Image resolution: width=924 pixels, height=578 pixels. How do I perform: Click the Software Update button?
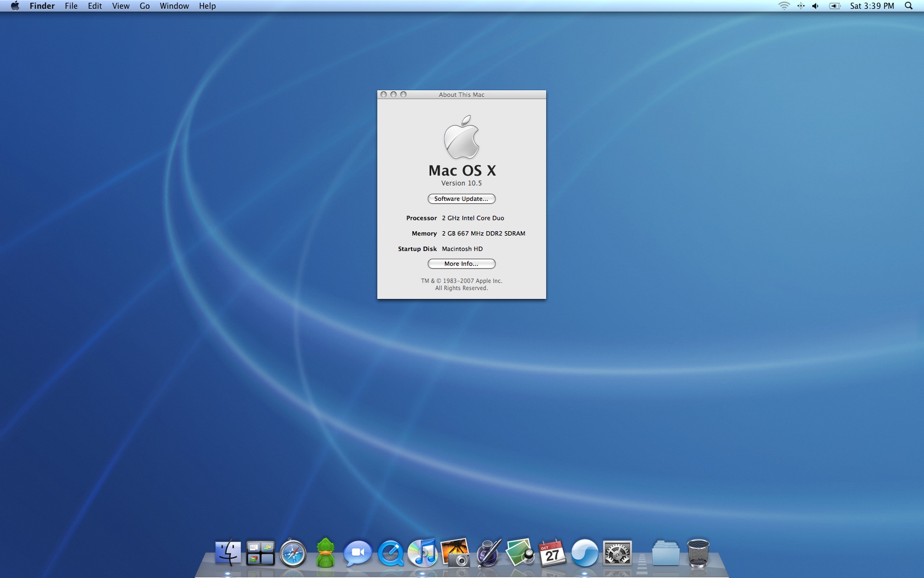click(x=461, y=199)
